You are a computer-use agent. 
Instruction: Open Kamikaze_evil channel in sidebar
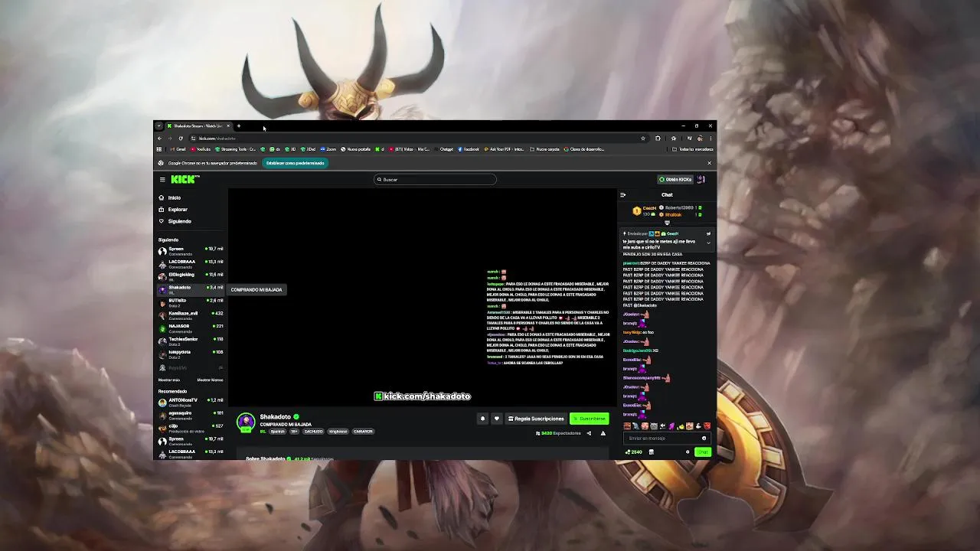191,315
